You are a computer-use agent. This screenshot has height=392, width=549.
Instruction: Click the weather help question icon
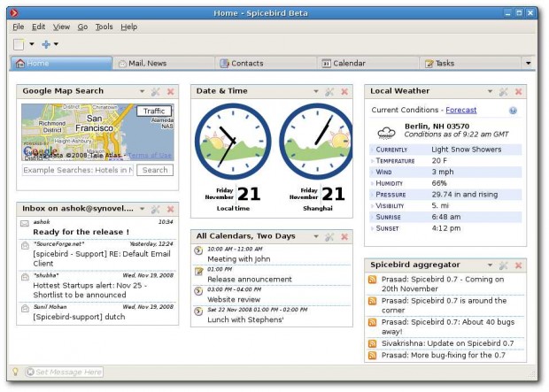[x=513, y=111]
